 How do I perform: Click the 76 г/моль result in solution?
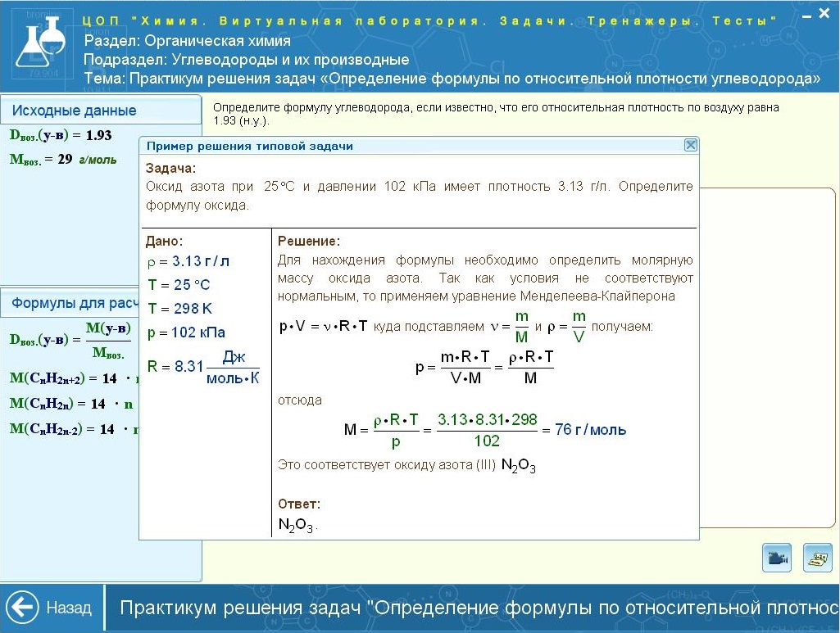point(590,430)
